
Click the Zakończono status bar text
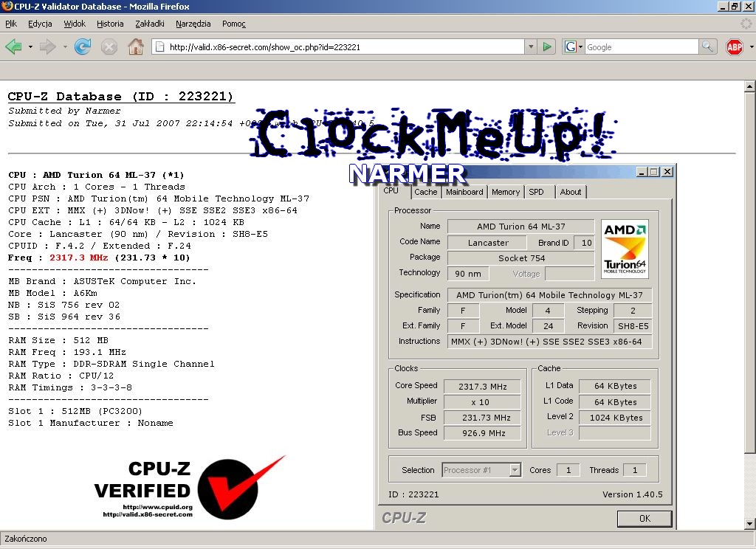click(26, 539)
